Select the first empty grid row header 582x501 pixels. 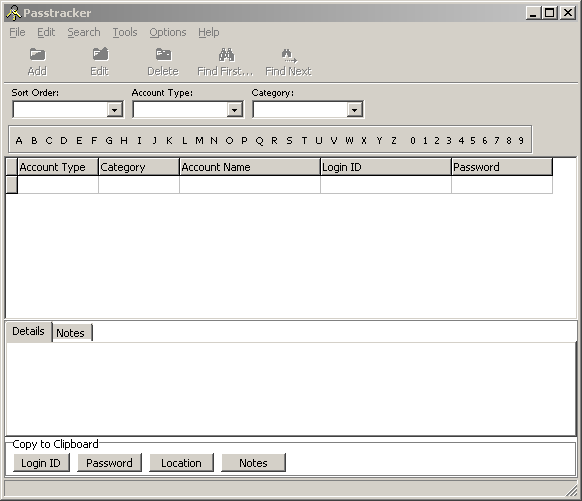pyautogui.click(x=12, y=184)
